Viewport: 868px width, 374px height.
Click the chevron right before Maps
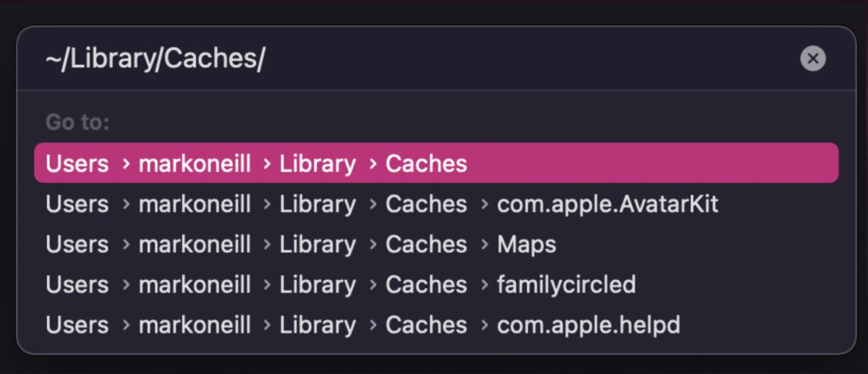483,245
